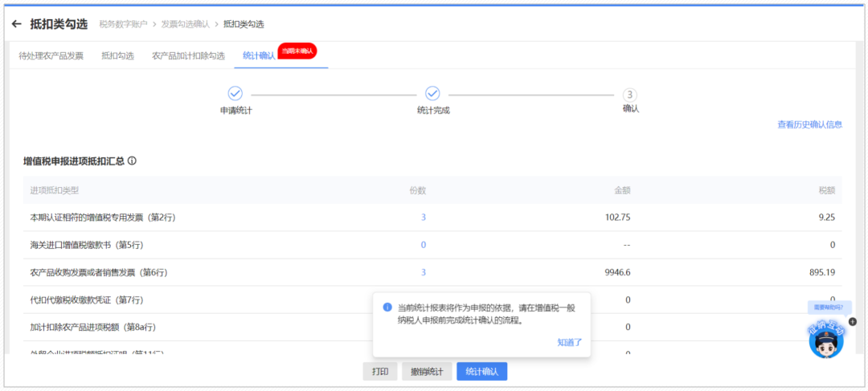Screen dimensions: 868x391
Task: Click the back arrow beside 抵扣类勾选
Action: [x=17, y=24]
